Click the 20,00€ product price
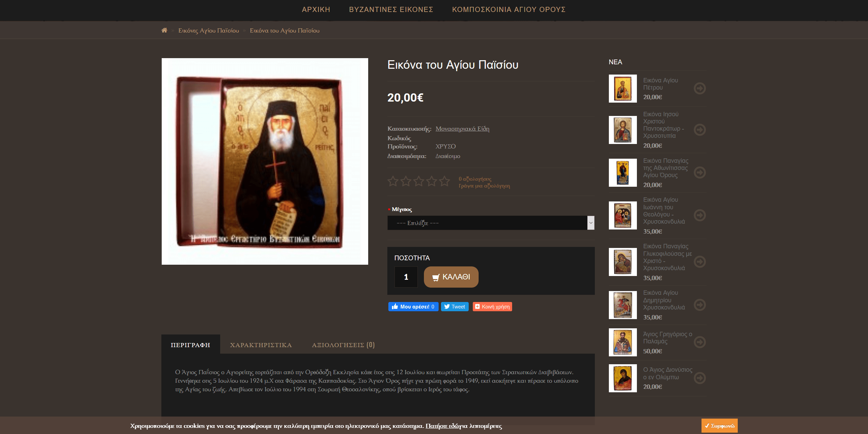868x434 pixels. pyautogui.click(x=405, y=98)
